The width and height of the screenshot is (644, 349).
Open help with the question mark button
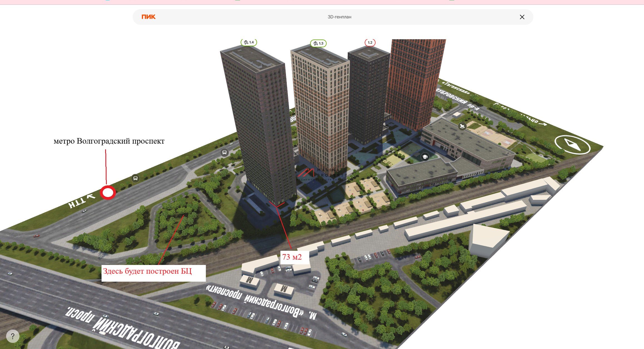pyautogui.click(x=13, y=336)
